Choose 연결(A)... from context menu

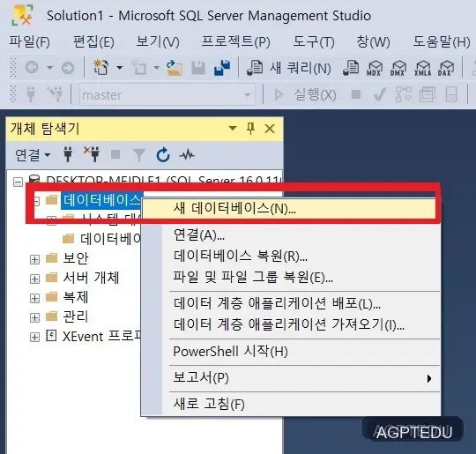pyautogui.click(x=291, y=234)
